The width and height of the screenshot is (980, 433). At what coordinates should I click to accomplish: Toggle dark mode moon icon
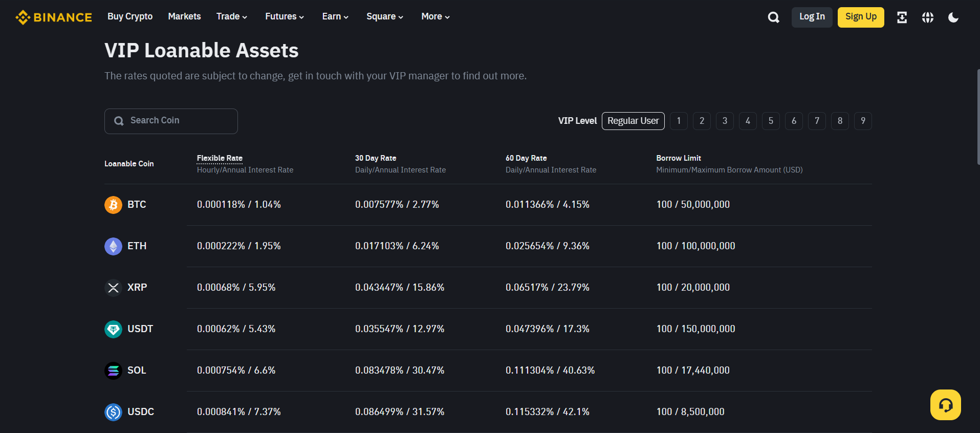coord(953,17)
